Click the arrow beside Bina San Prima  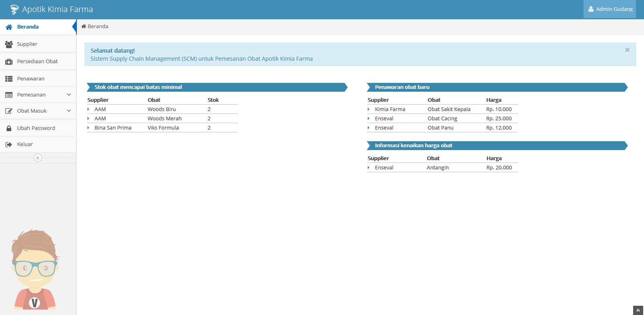pos(88,128)
